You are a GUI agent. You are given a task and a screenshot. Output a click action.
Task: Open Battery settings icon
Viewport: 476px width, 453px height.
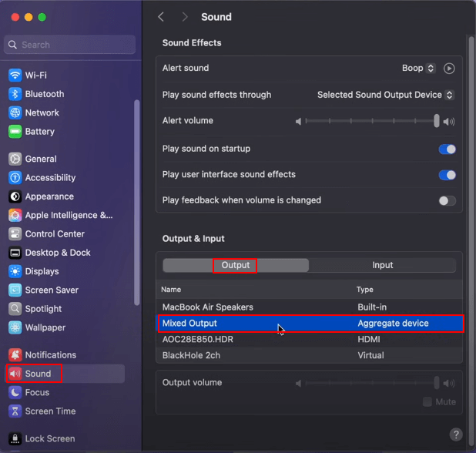(15, 132)
